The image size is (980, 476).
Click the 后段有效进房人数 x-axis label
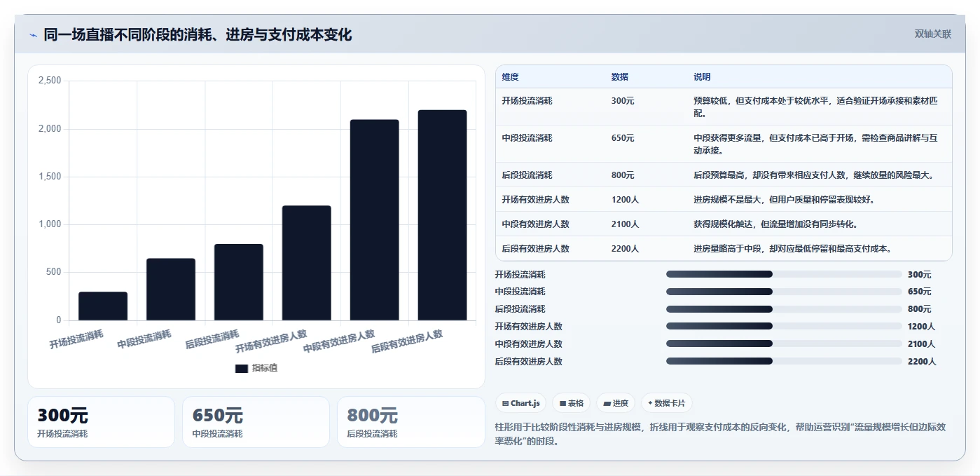[407, 341]
